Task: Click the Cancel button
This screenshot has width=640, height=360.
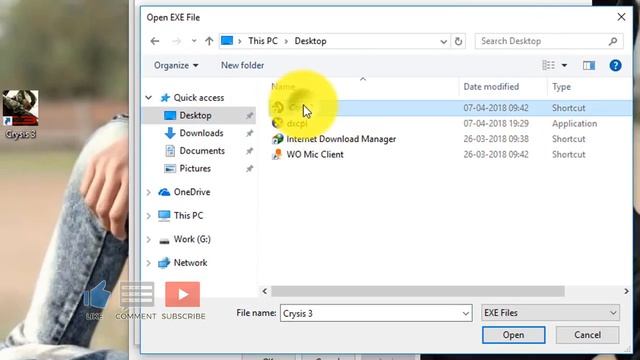Action: pos(587,335)
